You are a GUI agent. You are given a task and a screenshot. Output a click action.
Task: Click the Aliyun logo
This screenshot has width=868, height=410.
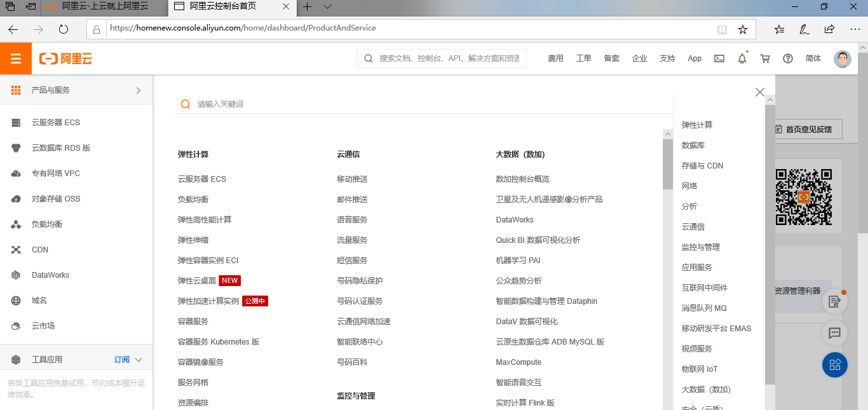[x=65, y=58]
